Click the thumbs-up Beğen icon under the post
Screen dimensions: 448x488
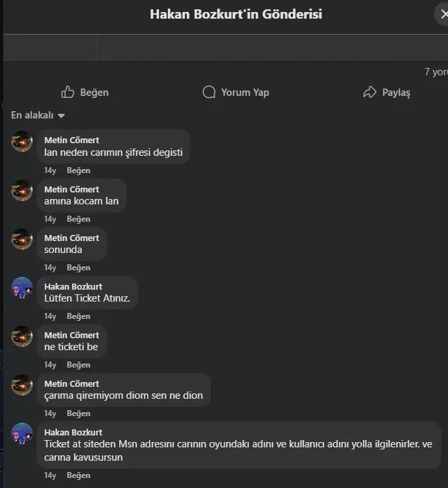click(68, 93)
